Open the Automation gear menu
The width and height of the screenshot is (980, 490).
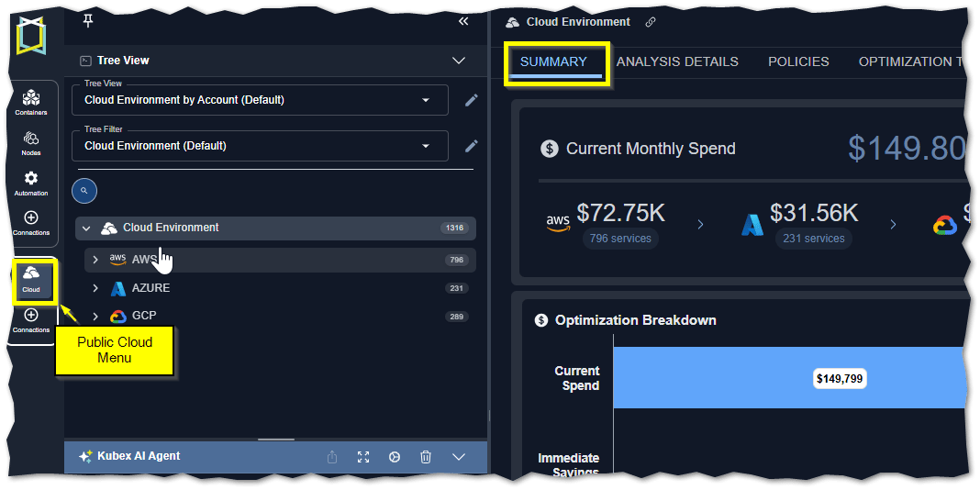click(x=30, y=184)
